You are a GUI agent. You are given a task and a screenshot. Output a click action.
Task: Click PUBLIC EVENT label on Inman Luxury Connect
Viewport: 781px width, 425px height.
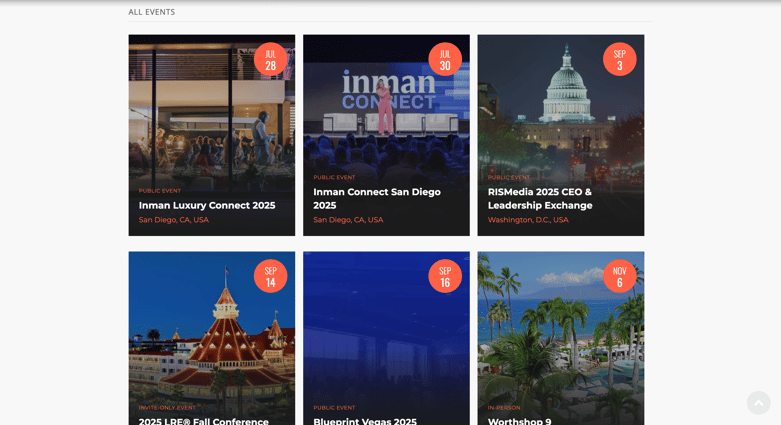pyautogui.click(x=159, y=191)
